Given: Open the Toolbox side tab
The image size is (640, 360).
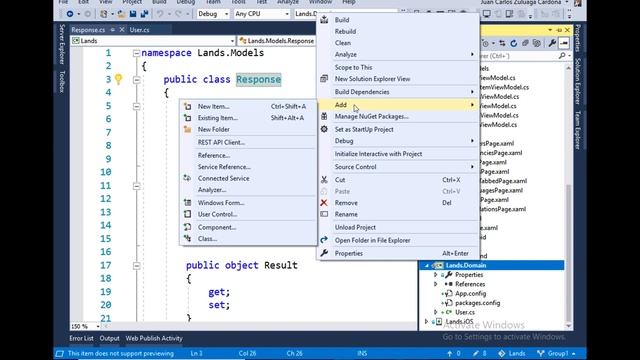Looking at the screenshot, I should click(x=62, y=82).
